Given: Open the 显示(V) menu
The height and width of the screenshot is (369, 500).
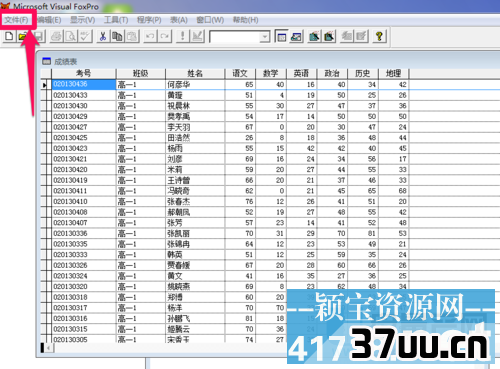Looking at the screenshot, I should point(83,20).
